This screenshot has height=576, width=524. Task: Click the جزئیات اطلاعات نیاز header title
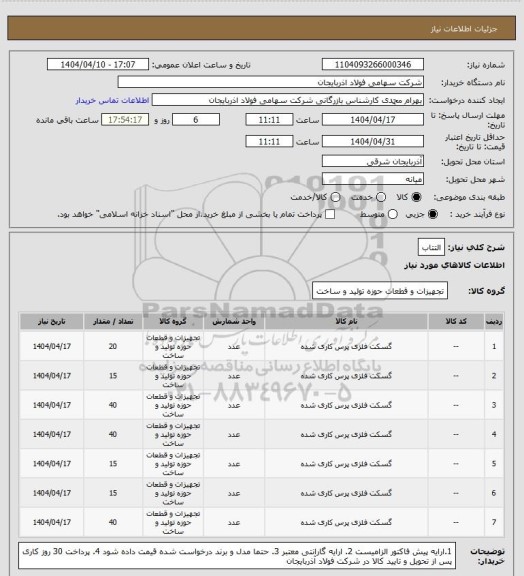[464, 29]
